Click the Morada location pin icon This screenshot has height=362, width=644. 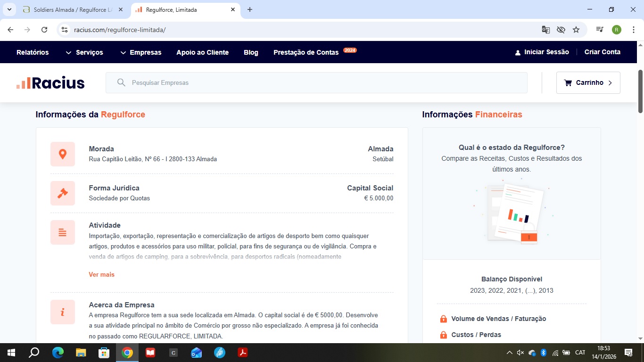click(63, 154)
